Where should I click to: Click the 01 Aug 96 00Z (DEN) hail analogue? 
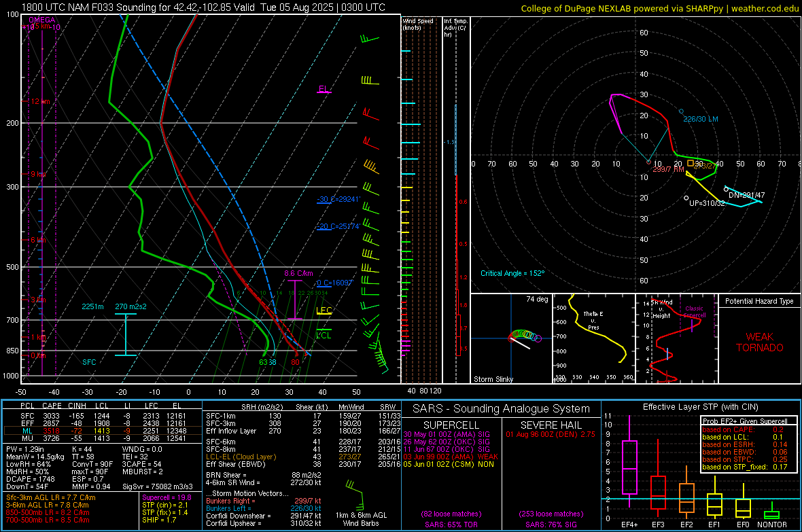coord(551,434)
